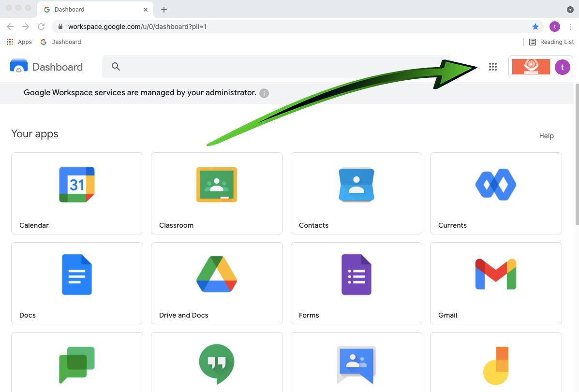This screenshot has width=579, height=392.
Task: Click the URL address bar
Action: pyautogui.click(x=297, y=27)
